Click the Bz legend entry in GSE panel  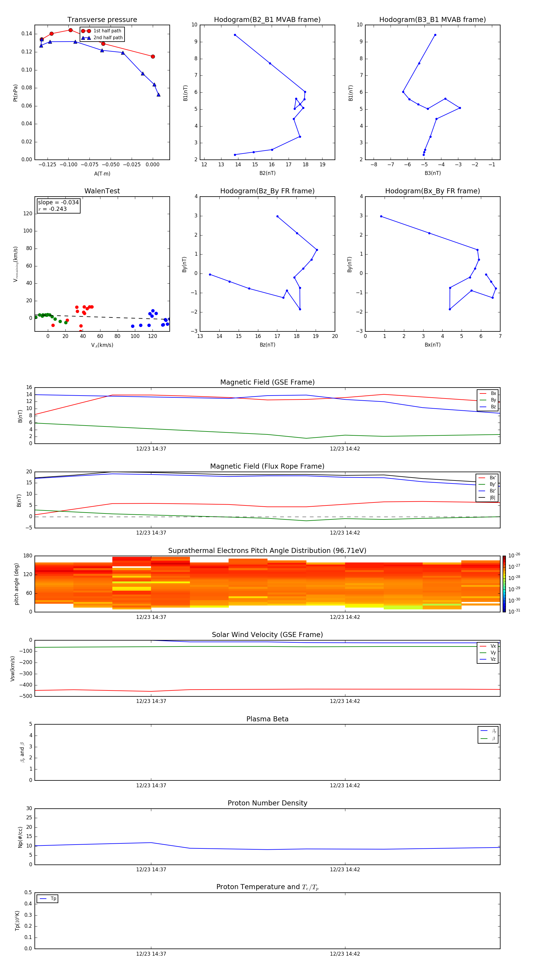(x=488, y=407)
